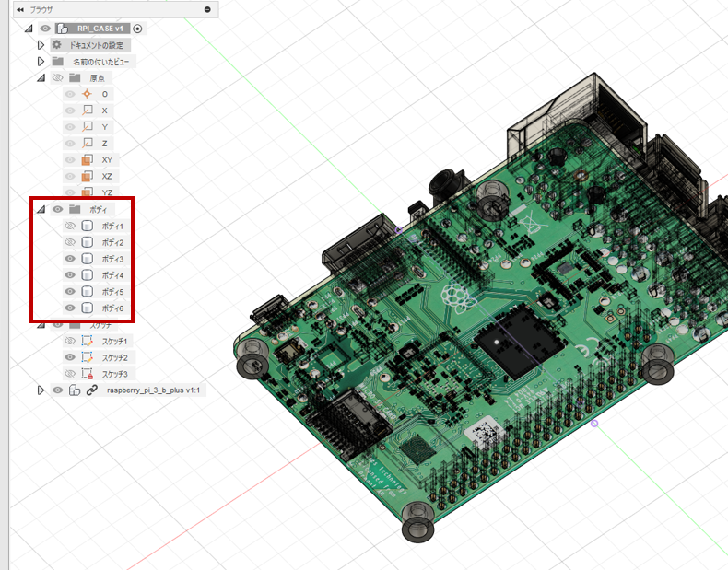The width and height of the screenshot is (728, 570).
Task: Show the 原点 folder via eye icon
Action: point(57,78)
